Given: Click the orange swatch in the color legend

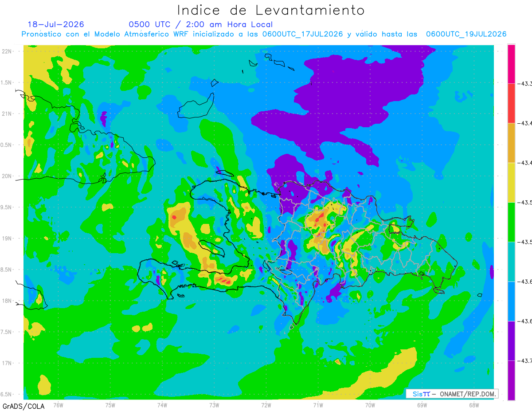Looking at the screenshot, I should click(x=511, y=143).
